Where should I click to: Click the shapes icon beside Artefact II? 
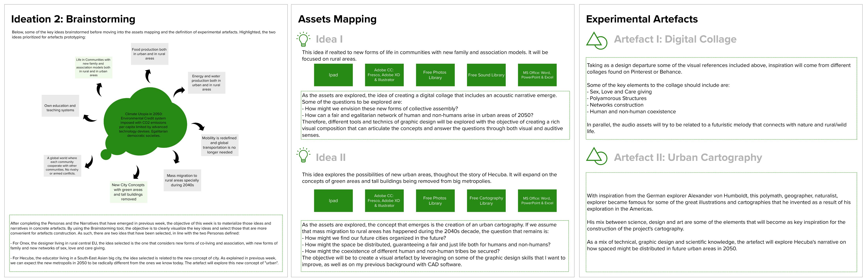[x=596, y=156]
